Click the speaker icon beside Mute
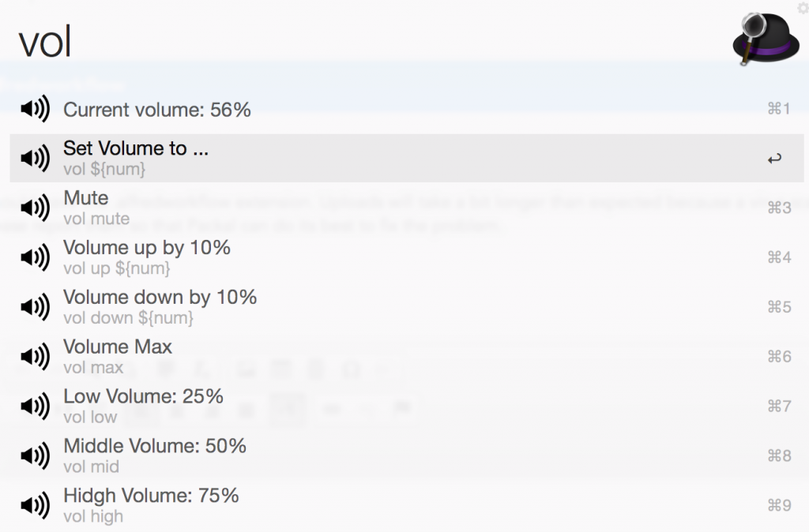 [x=35, y=208]
